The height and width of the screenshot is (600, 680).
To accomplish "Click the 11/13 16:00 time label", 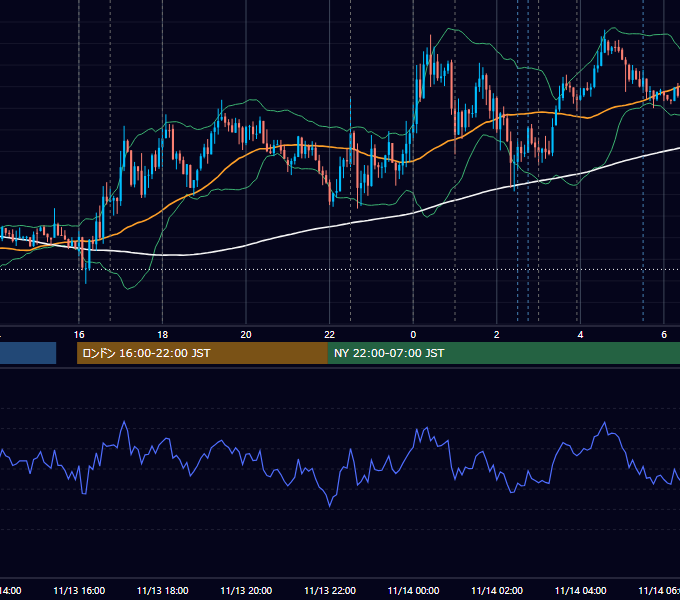I will coord(79,590).
